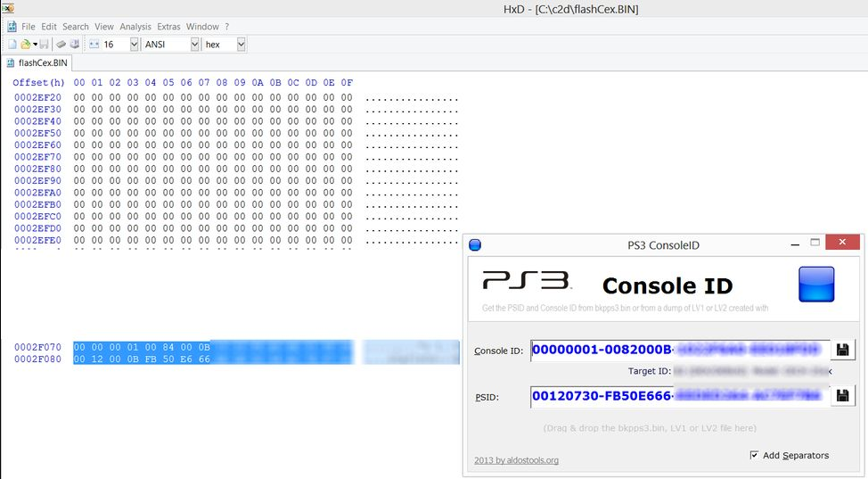Click the Console ID text field
868x479 pixels.
point(680,350)
